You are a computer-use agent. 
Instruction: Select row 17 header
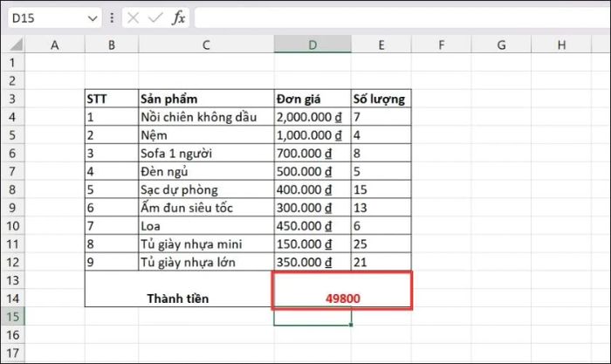[x=12, y=353]
